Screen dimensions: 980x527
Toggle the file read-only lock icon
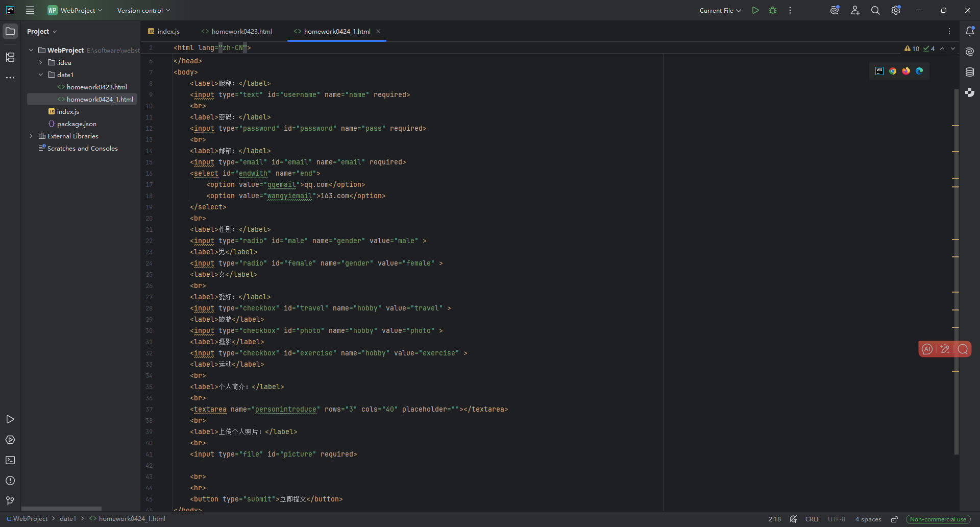pos(895,519)
